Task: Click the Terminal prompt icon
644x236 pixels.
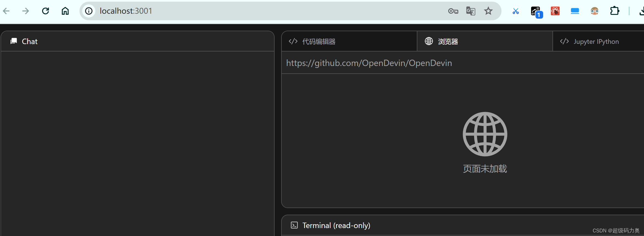Action: tap(294, 225)
